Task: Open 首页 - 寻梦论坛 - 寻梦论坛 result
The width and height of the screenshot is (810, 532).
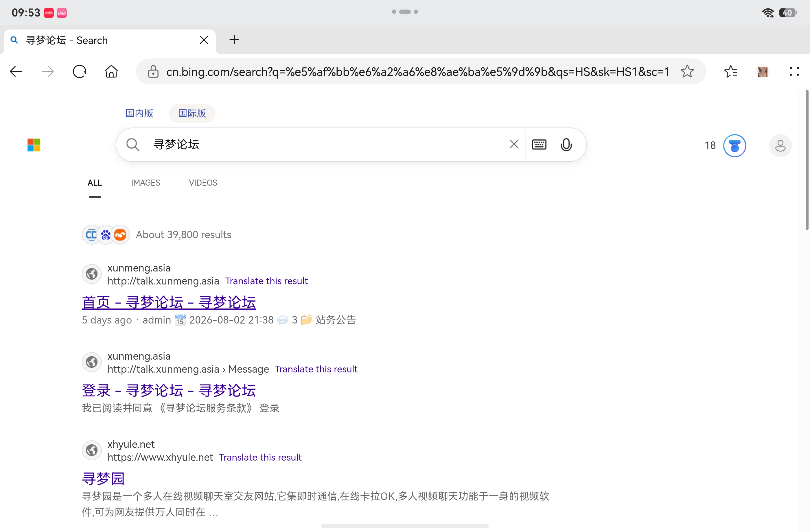Action: (x=169, y=302)
